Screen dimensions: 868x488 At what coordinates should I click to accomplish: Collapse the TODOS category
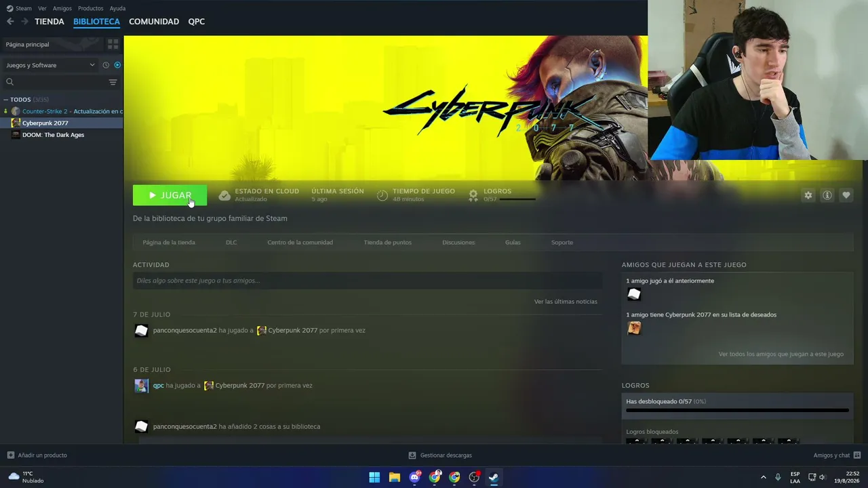point(5,100)
